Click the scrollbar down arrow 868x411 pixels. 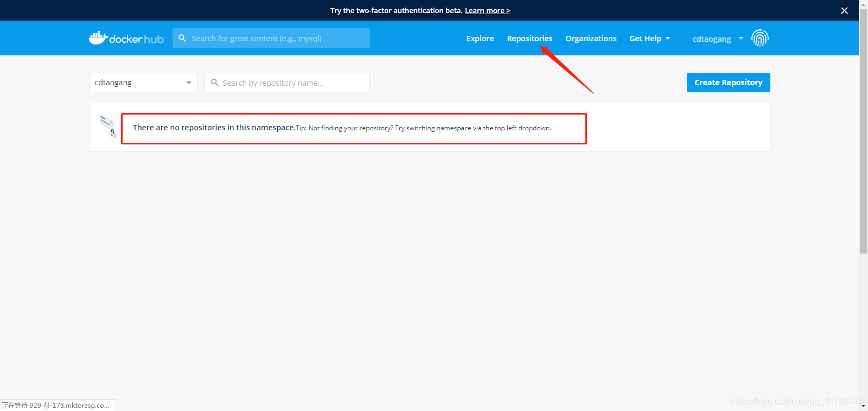pyautogui.click(x=863, y=406)
